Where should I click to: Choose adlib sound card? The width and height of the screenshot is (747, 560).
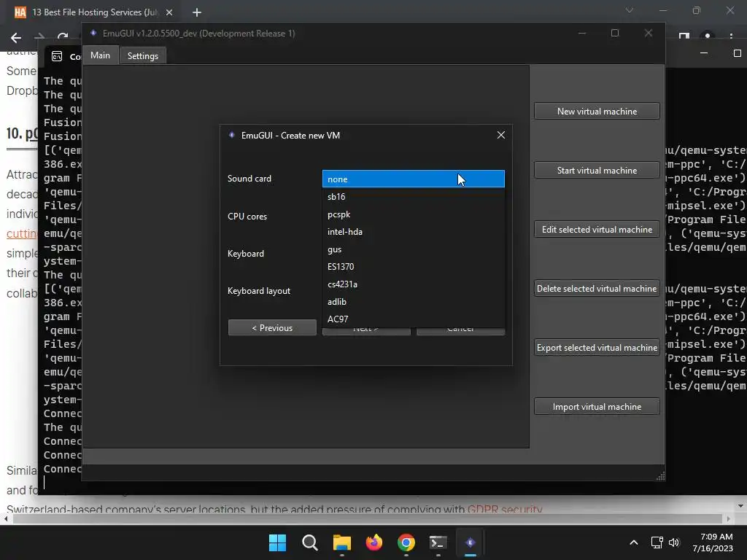point(413,302)
